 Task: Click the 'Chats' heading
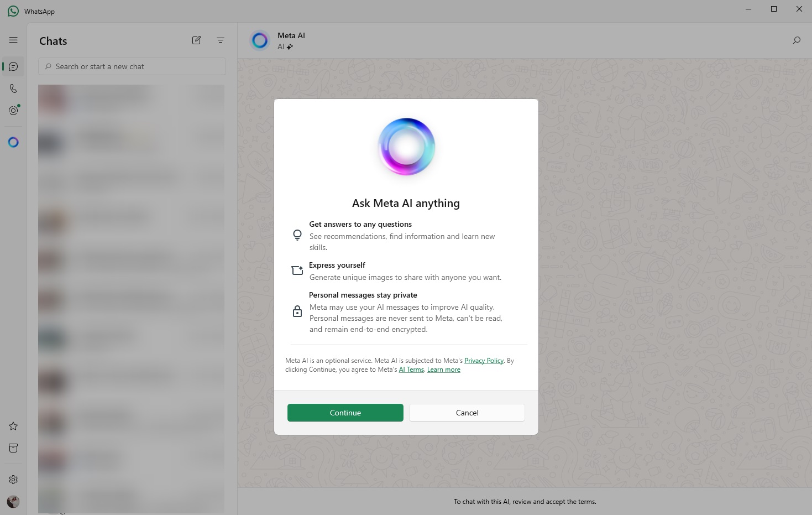[53, 41]
